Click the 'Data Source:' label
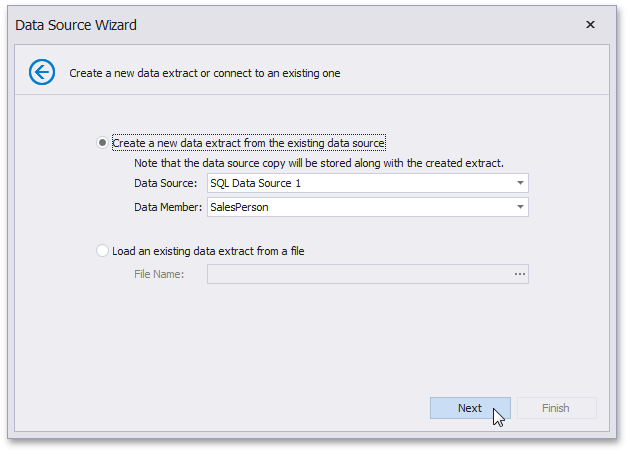The width and height of the screenshot is (630, 454). point(165,183)
